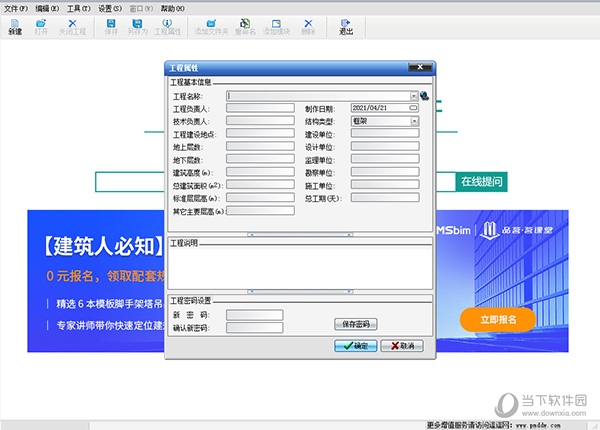Click the 关闭工程 toolbar icon

click(x=73, y=25)
